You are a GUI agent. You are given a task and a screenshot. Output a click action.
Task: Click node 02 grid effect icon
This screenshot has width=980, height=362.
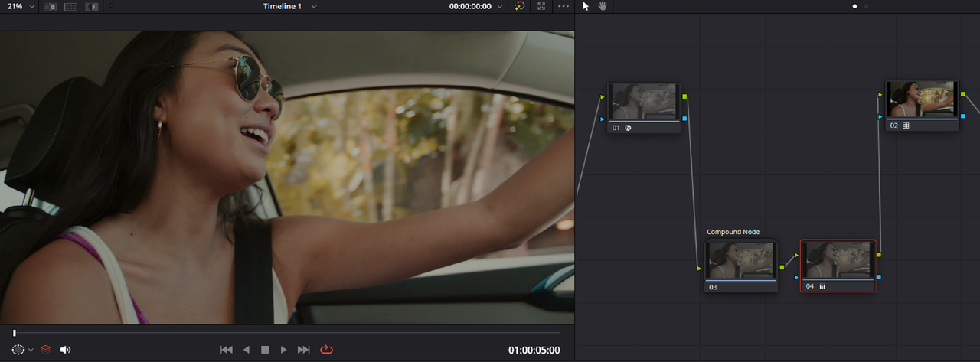click(906, 126)
